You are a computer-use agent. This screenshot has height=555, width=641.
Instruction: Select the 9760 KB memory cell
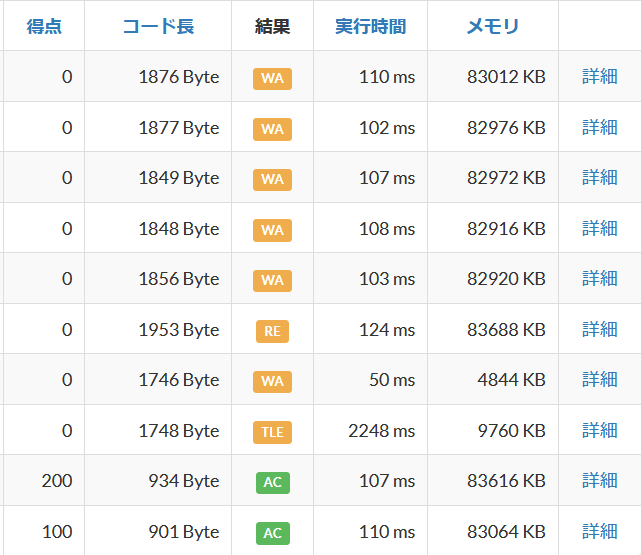pos(493,430)
